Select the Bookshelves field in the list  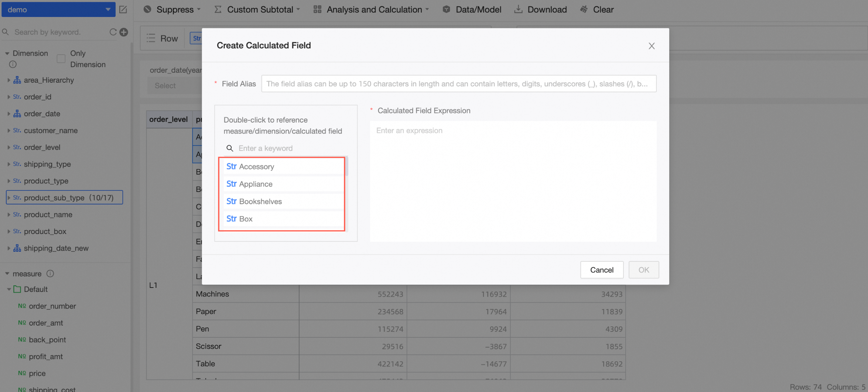coord(260,202)
